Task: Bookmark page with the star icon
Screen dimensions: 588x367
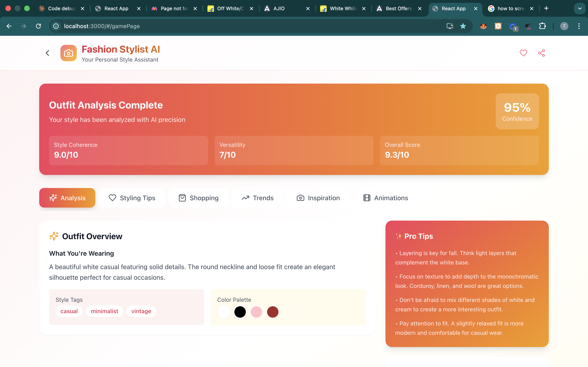Action: click(463, 26)
